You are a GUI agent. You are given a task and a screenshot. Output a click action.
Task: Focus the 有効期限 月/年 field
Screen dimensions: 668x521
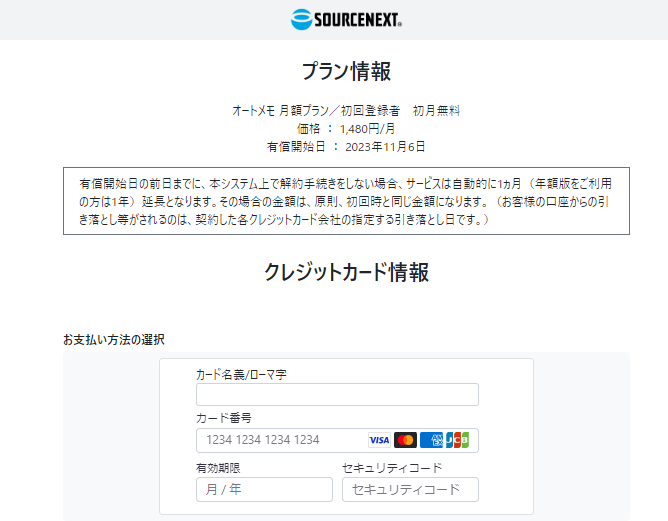tap(264, 489)
